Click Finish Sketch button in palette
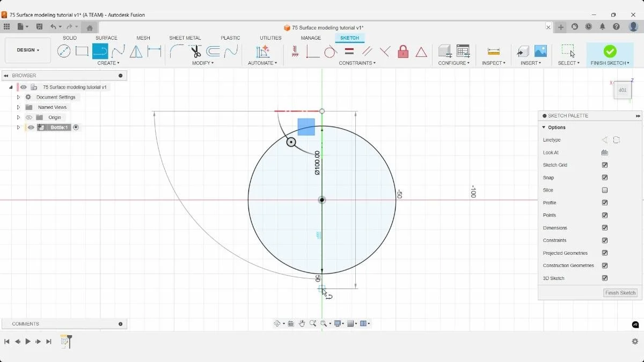 click(x=620, y=293)
